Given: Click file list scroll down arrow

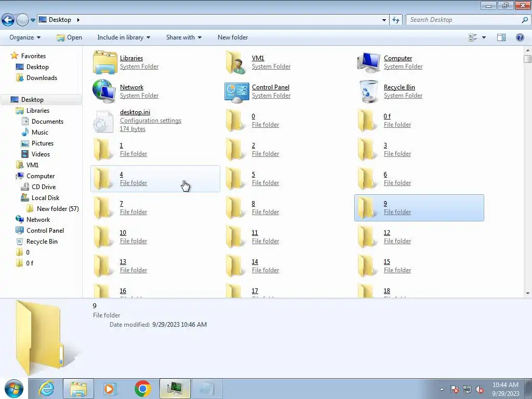Looking at the screenshot, I should pos(528,293).
